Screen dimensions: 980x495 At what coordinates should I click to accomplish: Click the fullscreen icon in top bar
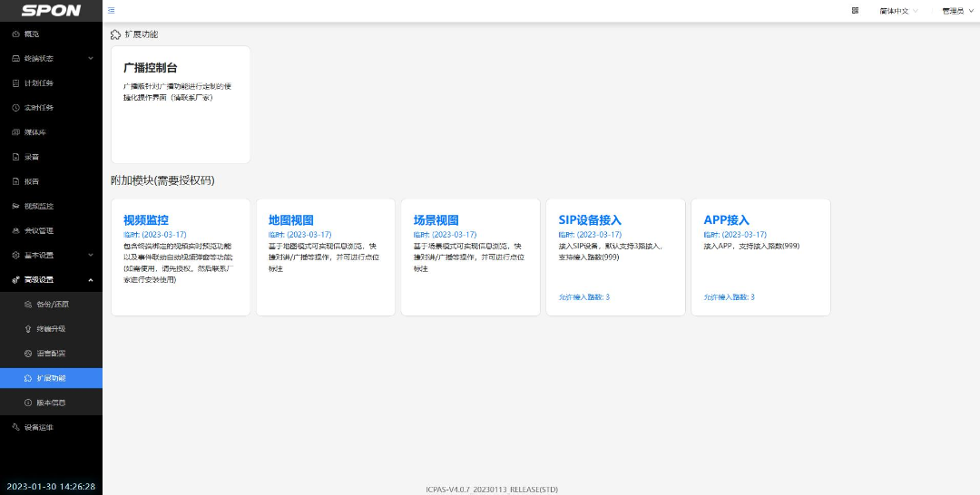tap(855, 11)
